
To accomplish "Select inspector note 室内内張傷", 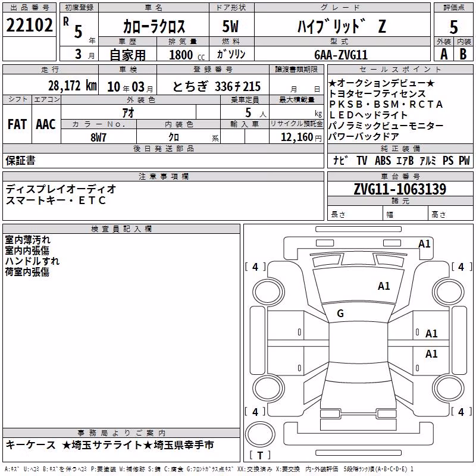I will coord(27,250).
